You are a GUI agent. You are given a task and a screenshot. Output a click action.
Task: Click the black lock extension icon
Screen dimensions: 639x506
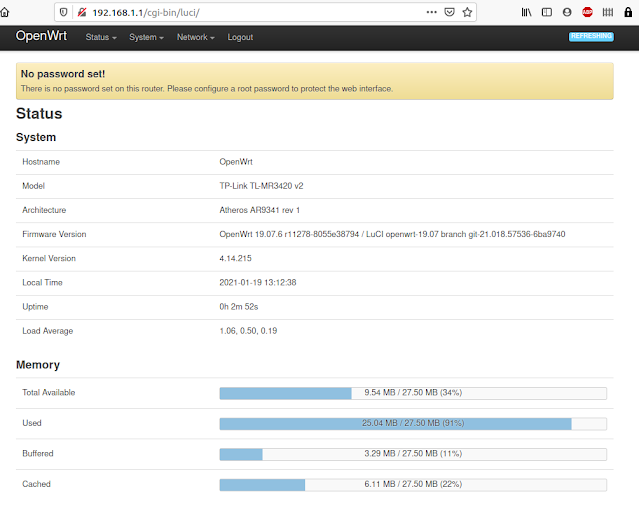[x=626, y=12]
